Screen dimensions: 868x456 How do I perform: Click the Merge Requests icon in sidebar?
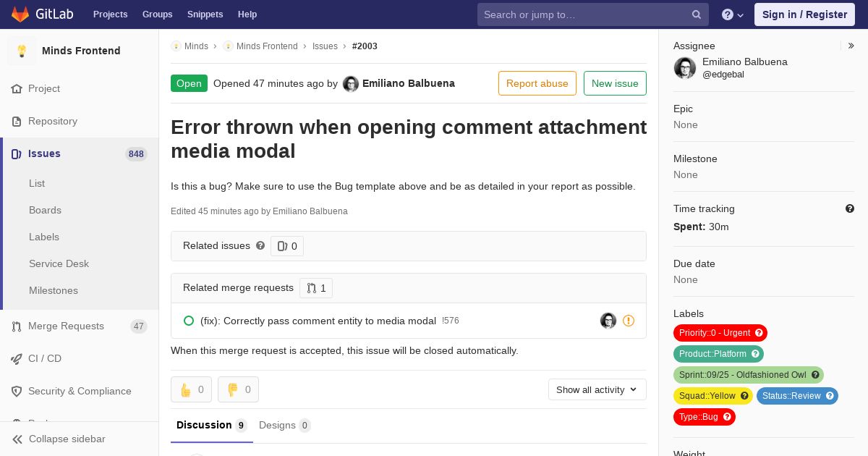click(17, 326)
